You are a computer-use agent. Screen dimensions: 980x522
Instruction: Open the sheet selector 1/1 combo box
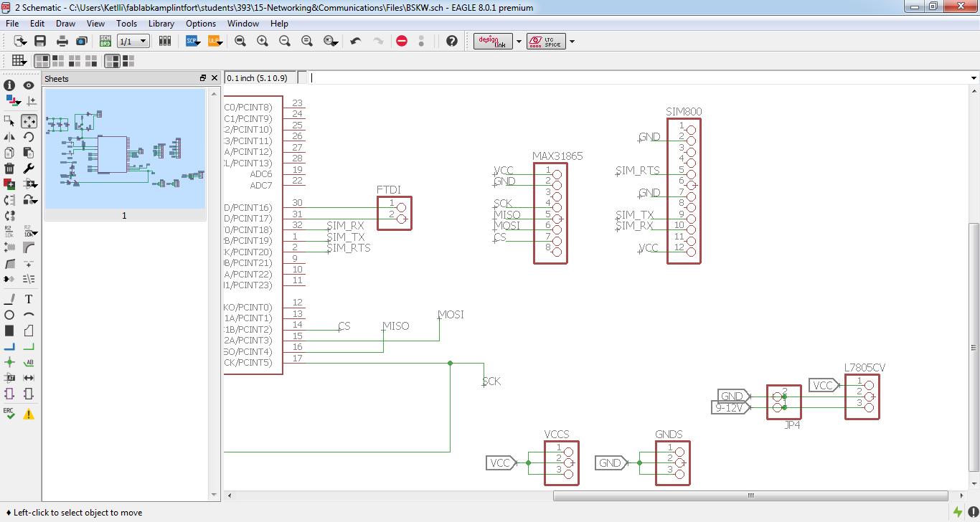[133, 41]
